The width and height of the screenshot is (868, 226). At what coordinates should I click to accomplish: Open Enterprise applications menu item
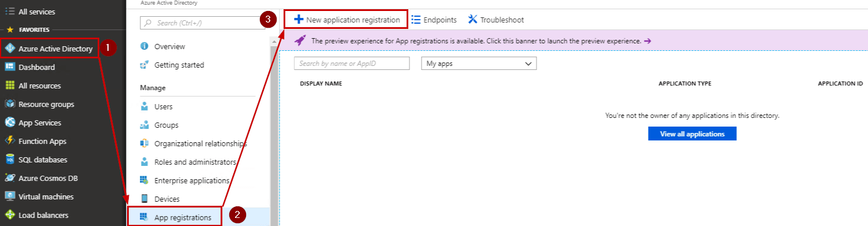click(191, 180)
